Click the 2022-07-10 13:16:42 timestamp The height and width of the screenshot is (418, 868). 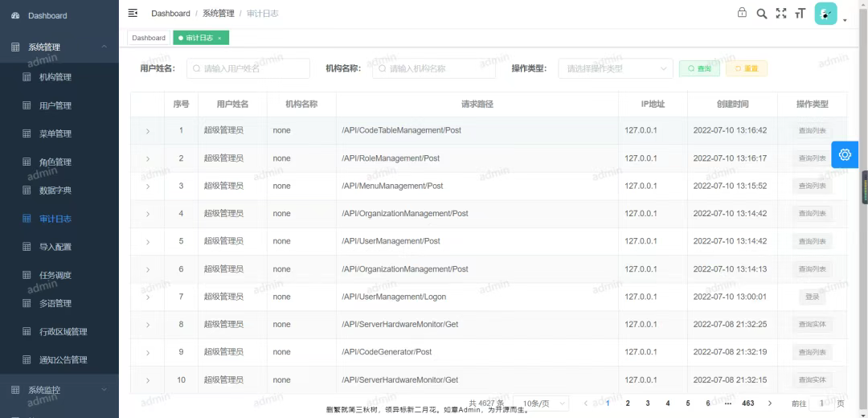730,130
